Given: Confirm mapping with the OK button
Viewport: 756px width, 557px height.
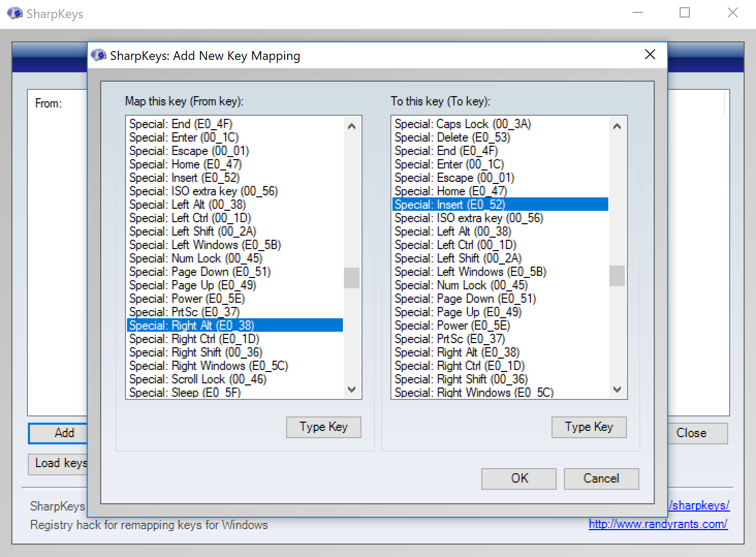Looking at the screenshot, I should point(519,478).
